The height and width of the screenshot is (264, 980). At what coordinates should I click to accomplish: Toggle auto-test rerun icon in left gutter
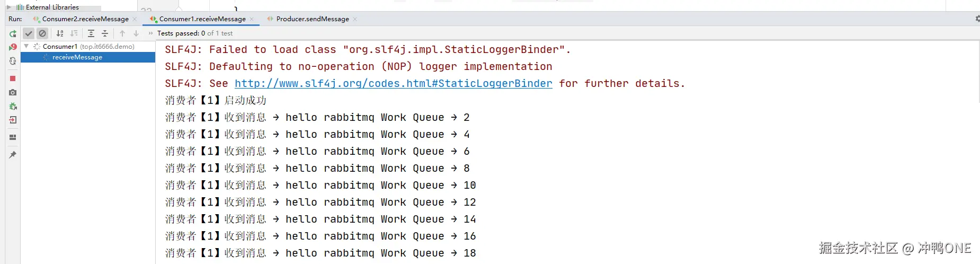click(13, 61)
